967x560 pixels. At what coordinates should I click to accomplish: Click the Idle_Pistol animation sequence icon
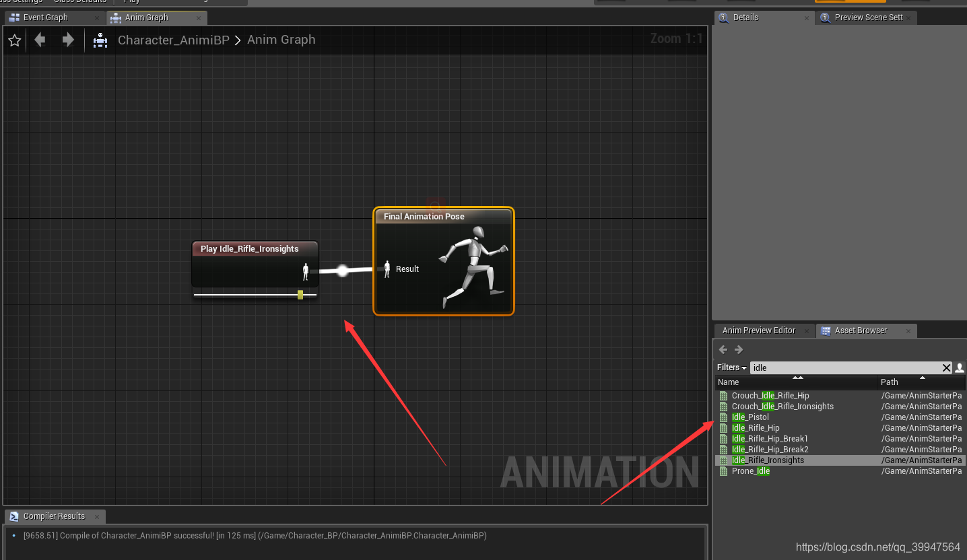pyautogui.click(x=724, y=417)
